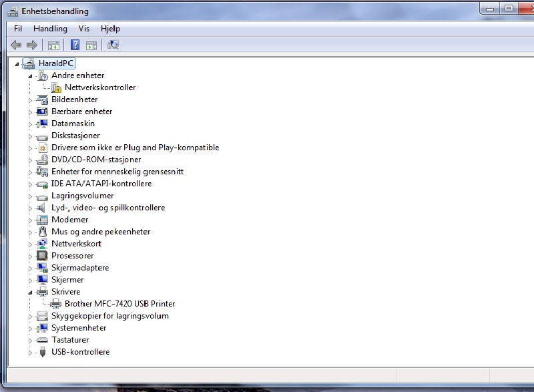The width and height of the screenshot is (534, 392).
Task: Click the Skjermer monitor icon
Action: coord(43,280)
